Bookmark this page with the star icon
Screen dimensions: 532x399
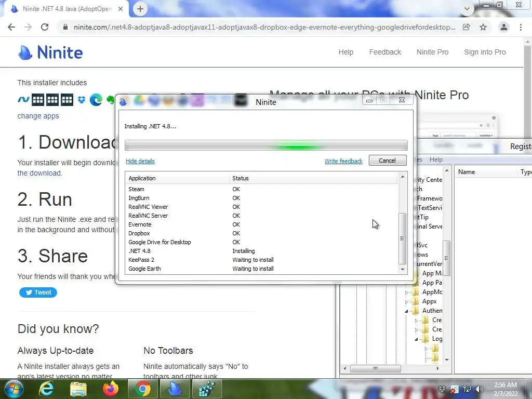(x=483, y=27)
